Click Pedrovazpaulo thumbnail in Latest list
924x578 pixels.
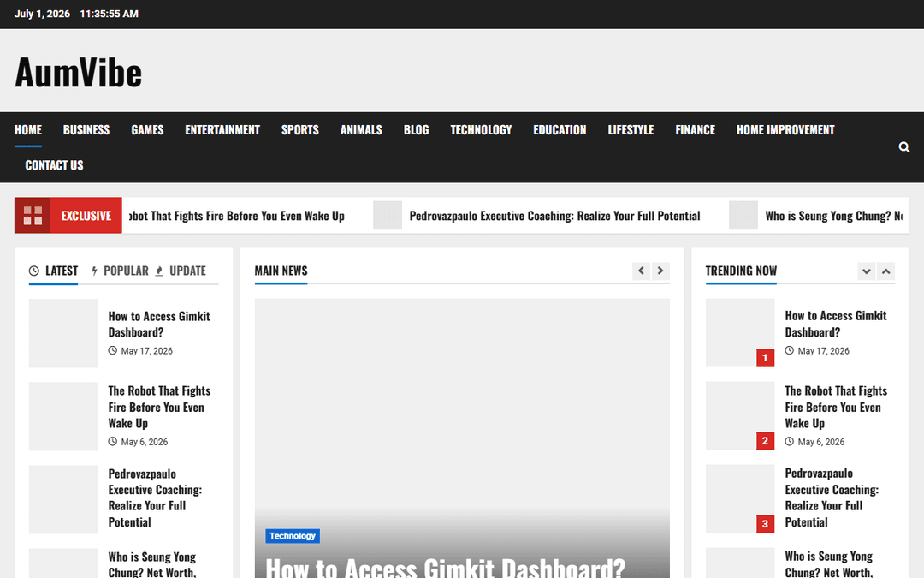pyautogui.click(x=63, y=499)
